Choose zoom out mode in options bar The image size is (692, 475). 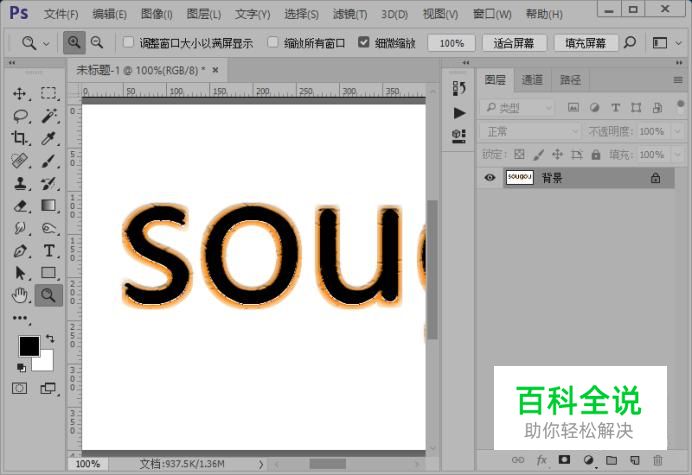point(97,43)
